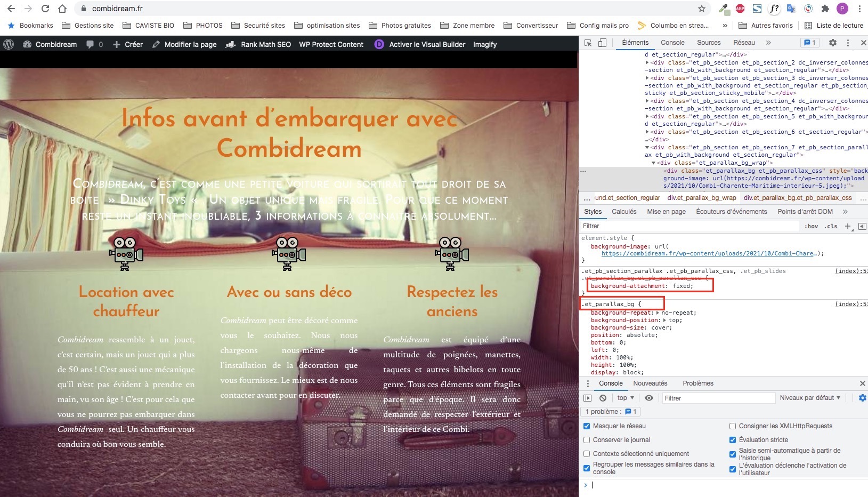The height and width of the screenshot is (497, 868).
Task: Switch to the Sources tab
Action: [x=709, y=43]
